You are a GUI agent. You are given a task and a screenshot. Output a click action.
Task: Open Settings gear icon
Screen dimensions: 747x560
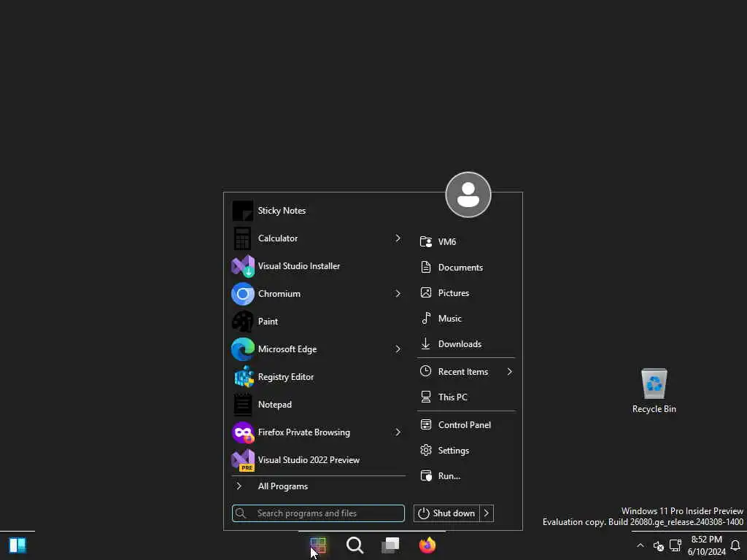426,451
